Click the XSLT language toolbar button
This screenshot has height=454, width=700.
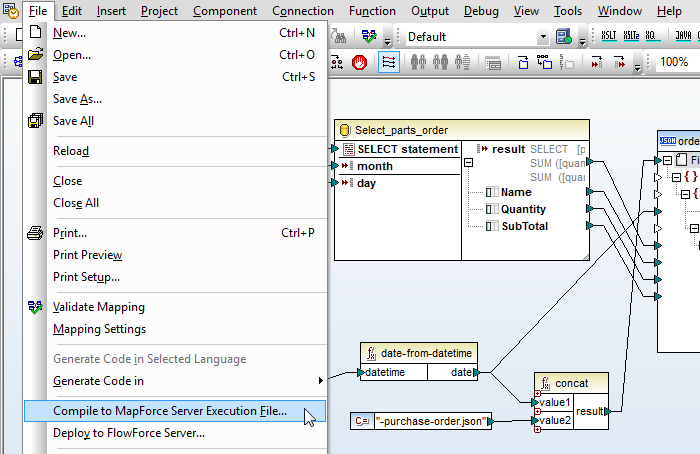[609, 37]
